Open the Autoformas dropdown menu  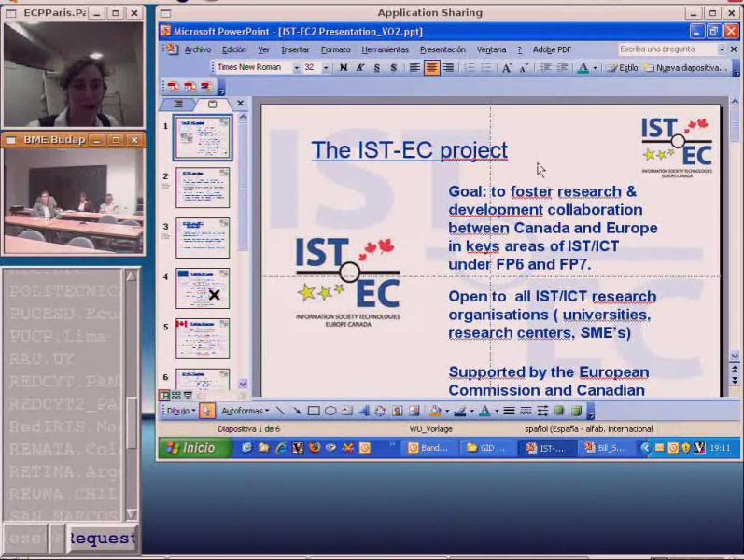tap(245, 411)
